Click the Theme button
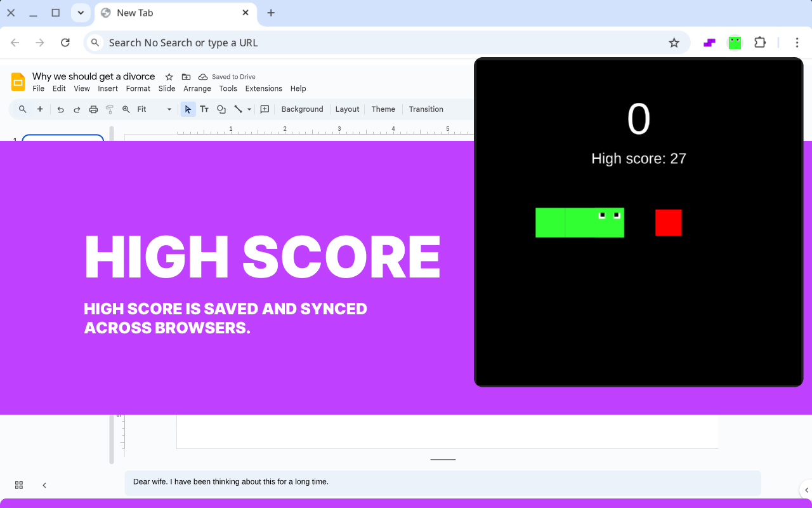 (383, 109)
